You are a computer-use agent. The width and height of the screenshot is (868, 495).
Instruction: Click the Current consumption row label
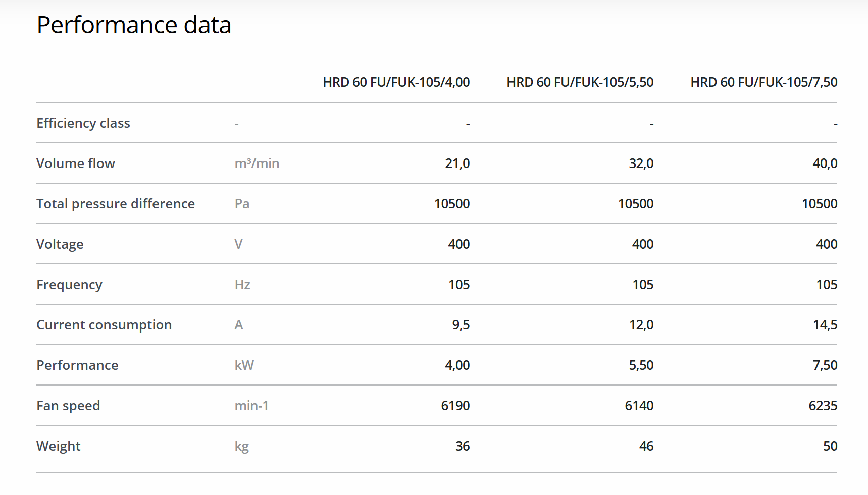(104, 325)
